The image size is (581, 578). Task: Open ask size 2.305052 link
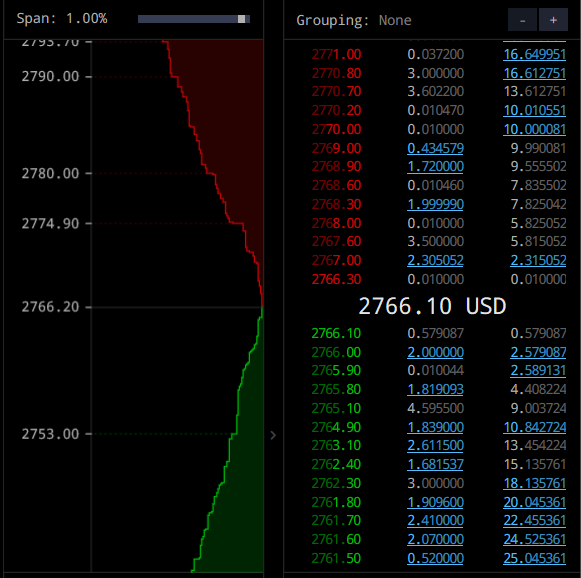(x=435, y=260)
